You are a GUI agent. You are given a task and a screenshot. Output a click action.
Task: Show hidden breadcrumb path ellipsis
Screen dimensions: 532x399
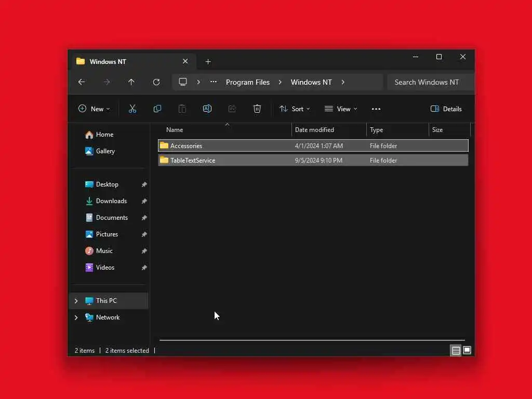[214, 82]
